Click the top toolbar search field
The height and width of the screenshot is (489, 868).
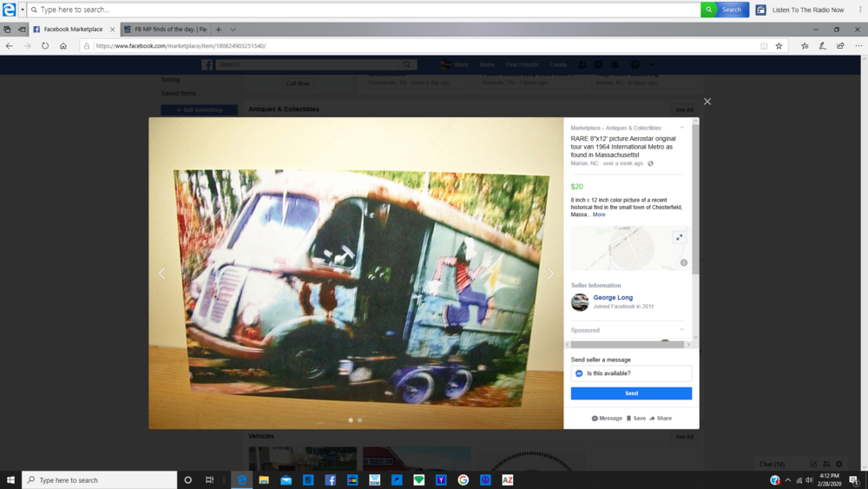click(x=365, y=10)
